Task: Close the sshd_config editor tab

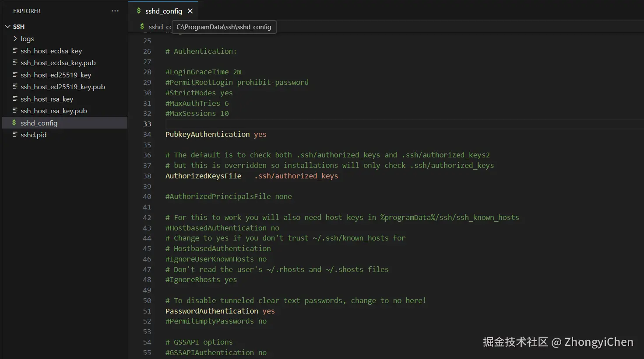Action: click(x=190, y=11)
